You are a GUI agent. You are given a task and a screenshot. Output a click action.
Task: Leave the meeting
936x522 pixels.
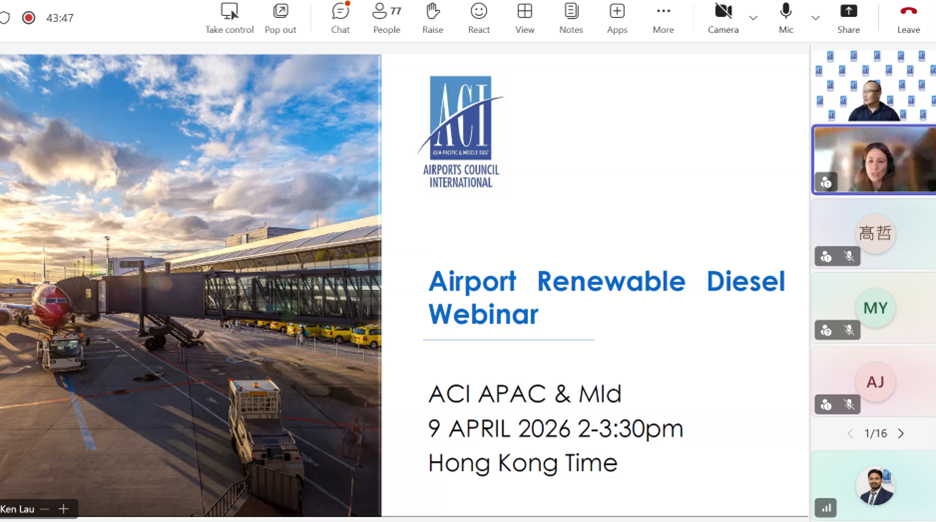[908, 17]
